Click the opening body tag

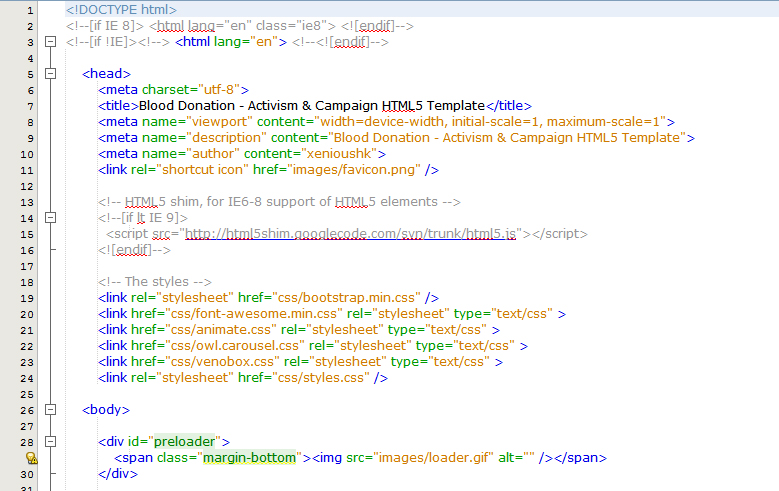(106, 409)
